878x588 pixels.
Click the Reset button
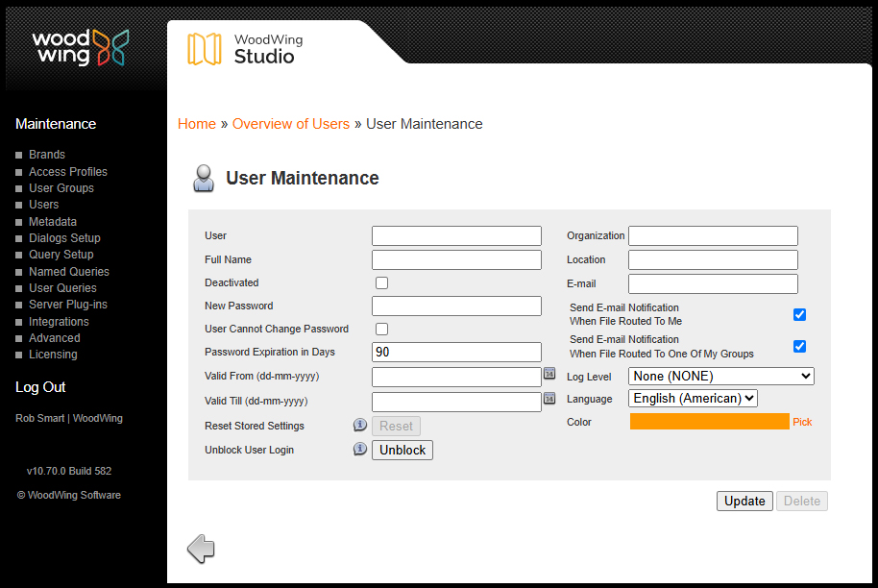tap(396, 426)
